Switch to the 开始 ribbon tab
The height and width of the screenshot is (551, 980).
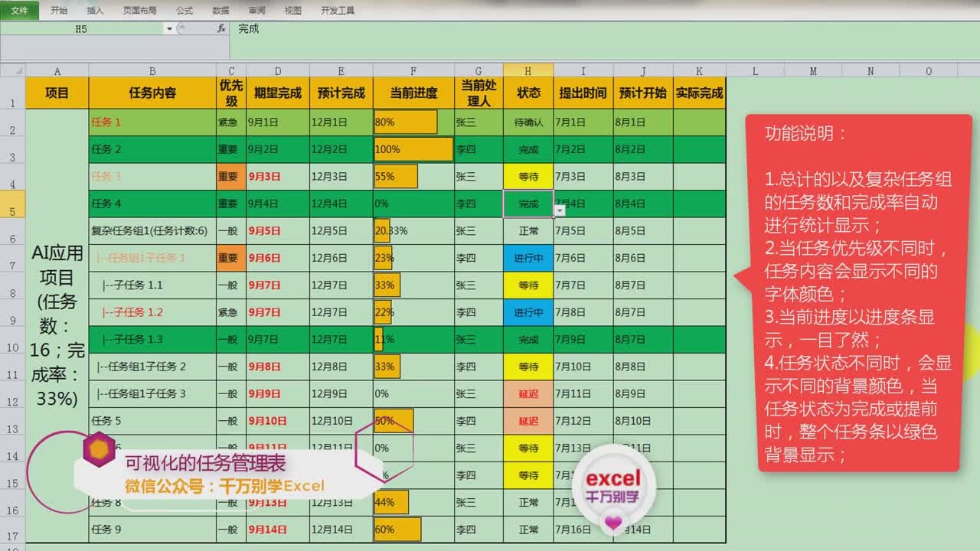tap(59, 11)
